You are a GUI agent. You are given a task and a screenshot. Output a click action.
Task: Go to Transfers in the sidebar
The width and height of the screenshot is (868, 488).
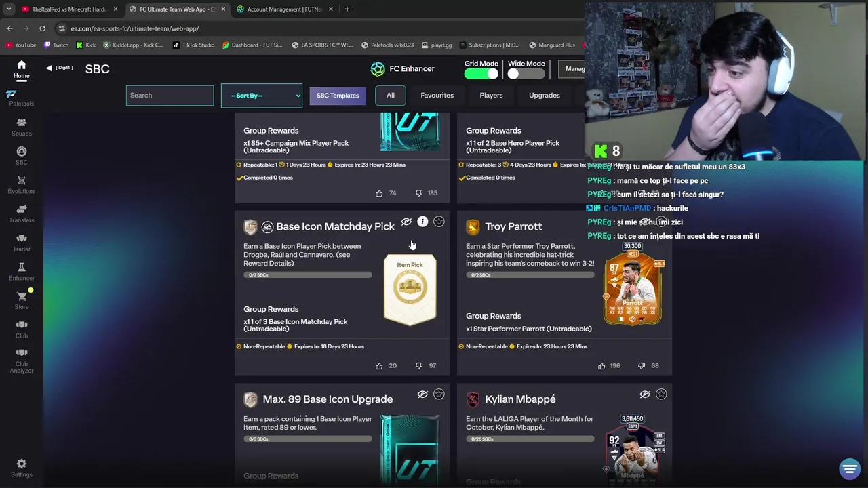tap(22, 214)
